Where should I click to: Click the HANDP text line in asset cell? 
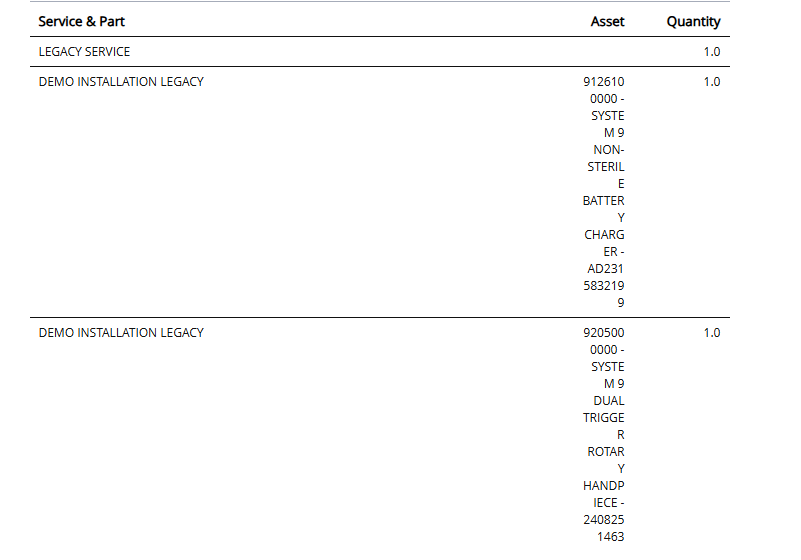click(604, 485)
